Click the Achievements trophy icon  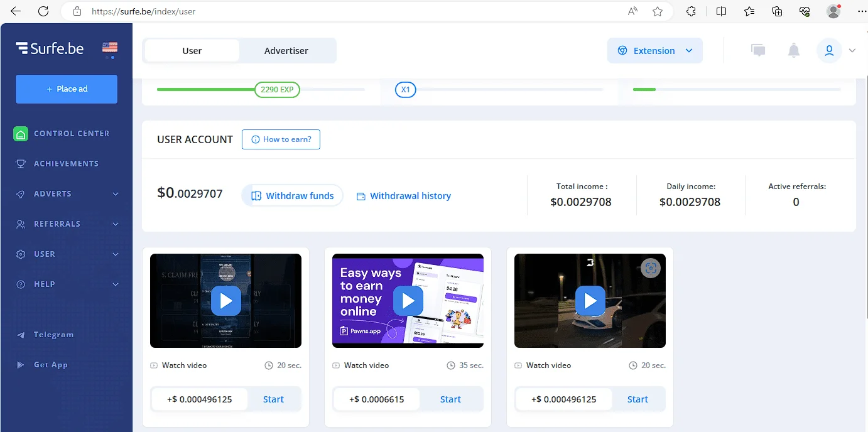pyautogui.click(x=21, y=164)
